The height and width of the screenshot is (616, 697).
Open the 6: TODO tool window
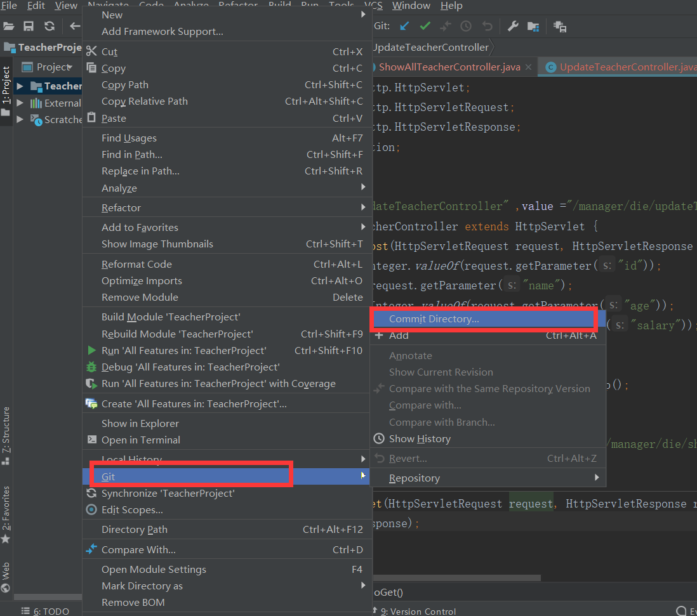click(45, 611)
